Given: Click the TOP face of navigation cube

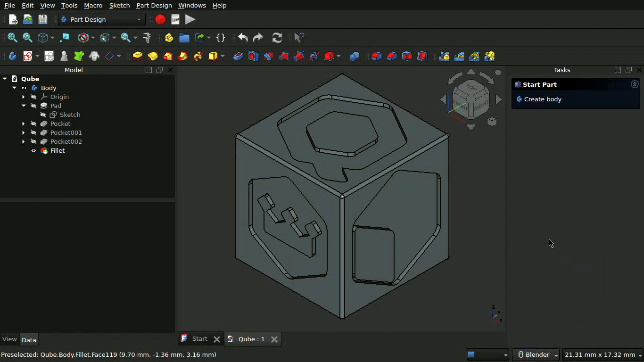Looking at the screenshot, I should click(471, 88).
